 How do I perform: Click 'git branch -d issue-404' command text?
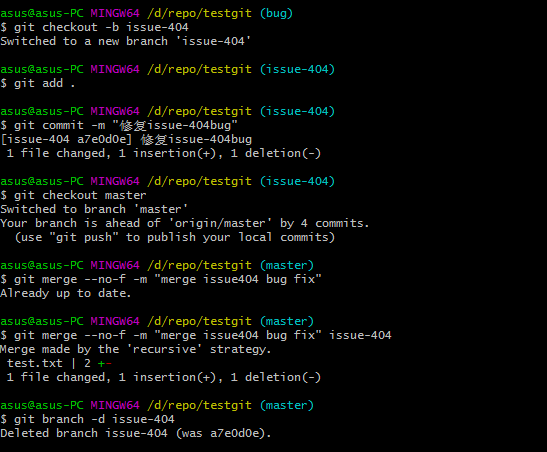point(94,419)
